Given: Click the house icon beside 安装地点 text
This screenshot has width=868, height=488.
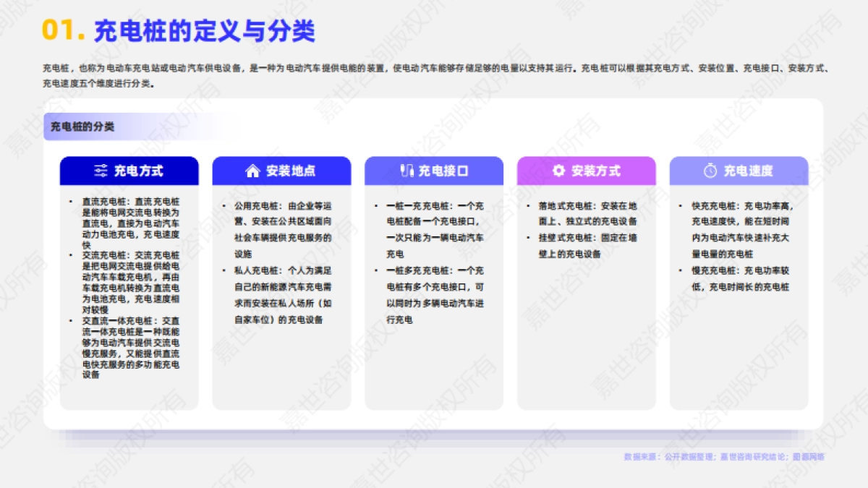Looking at the screenshot, I should pyautogui.click(x=252, y=171).
